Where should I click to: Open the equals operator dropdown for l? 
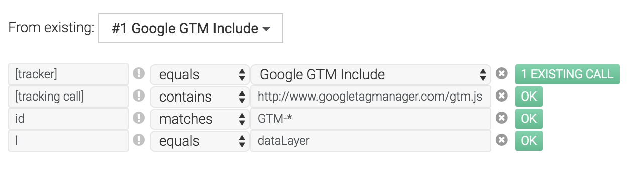pyautogui.click(x=200, y=141)
